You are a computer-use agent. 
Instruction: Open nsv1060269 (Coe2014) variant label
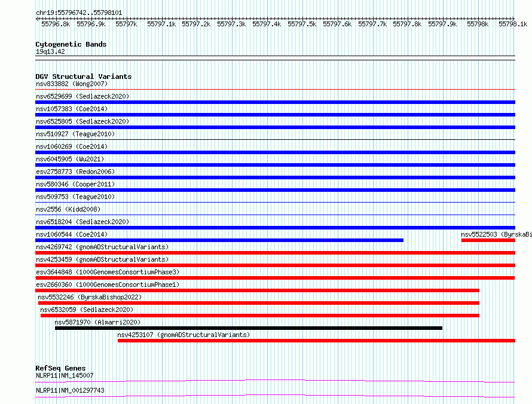tap(72, 146)
